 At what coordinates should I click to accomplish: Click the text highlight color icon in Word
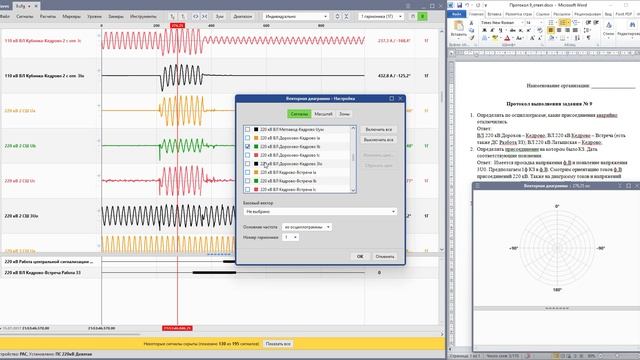[x=495, y=38]
